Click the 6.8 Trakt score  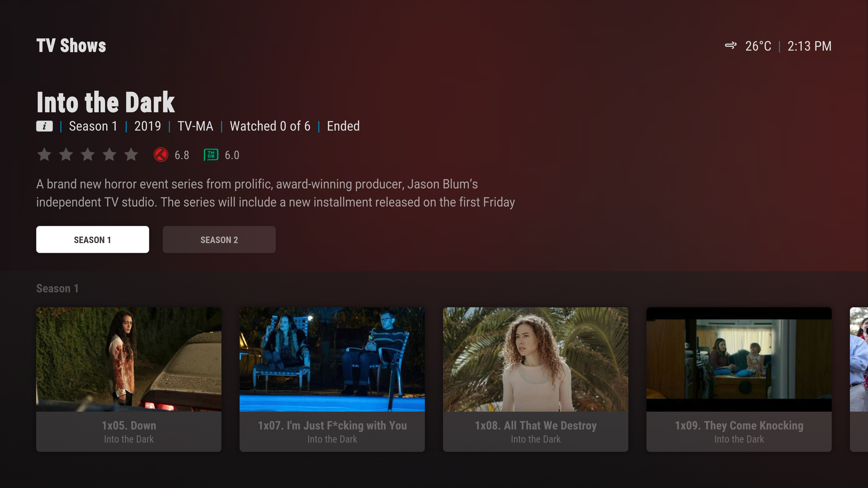182,155
